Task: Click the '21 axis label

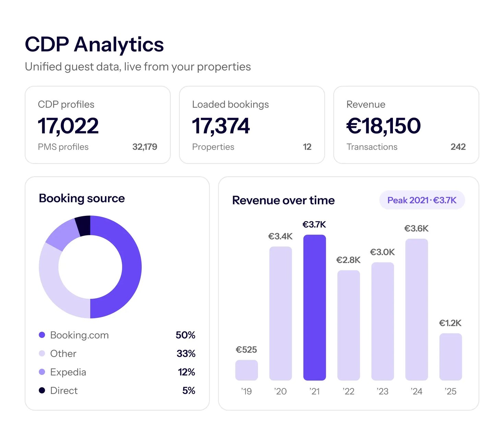Action: pos(314,391)
